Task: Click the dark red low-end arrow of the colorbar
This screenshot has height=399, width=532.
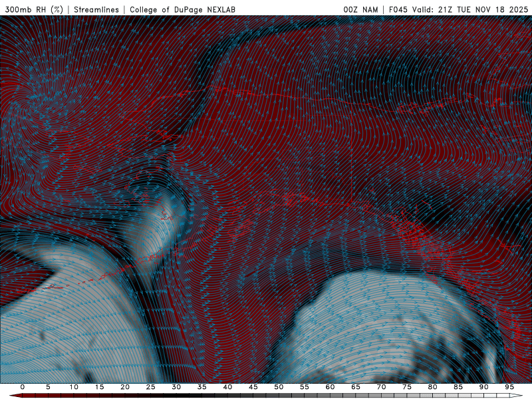Action: [15, 396]
